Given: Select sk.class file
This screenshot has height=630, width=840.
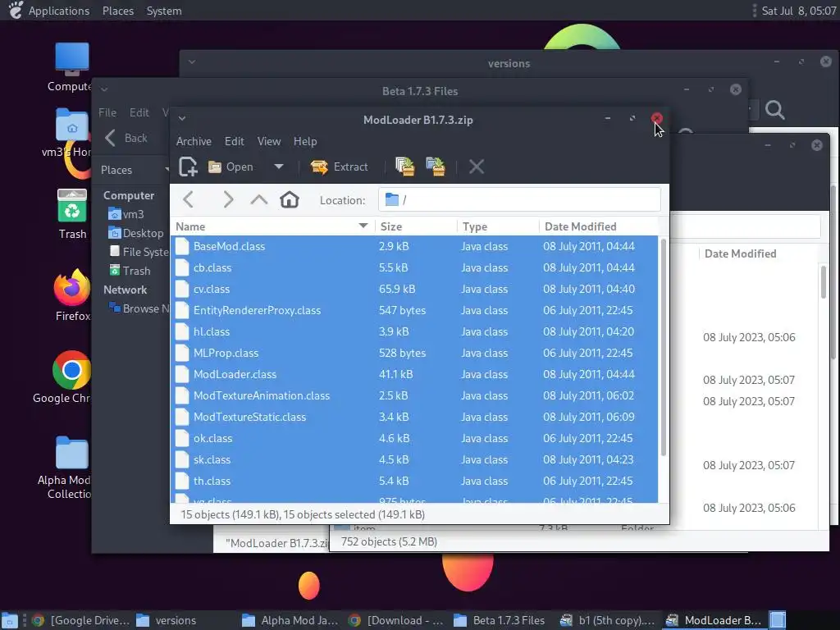Looking at the screenshot, I should [414, 459].
